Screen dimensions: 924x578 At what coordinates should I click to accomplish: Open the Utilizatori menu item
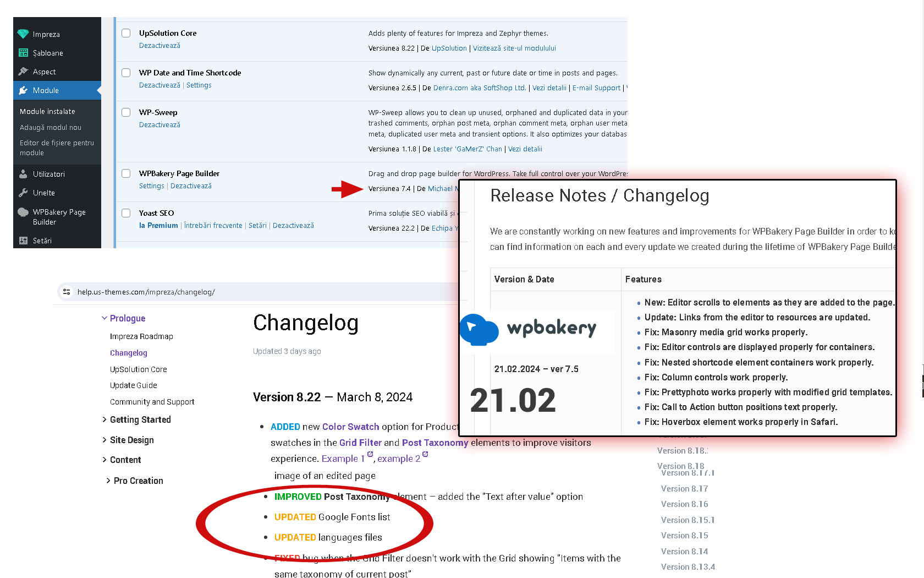(48, 174)
